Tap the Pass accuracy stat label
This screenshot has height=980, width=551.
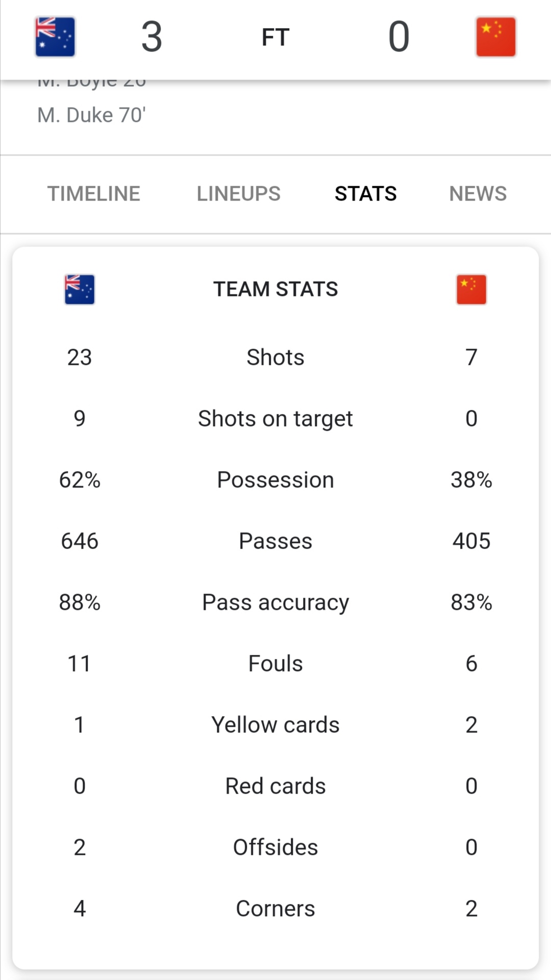pos(275,603)
